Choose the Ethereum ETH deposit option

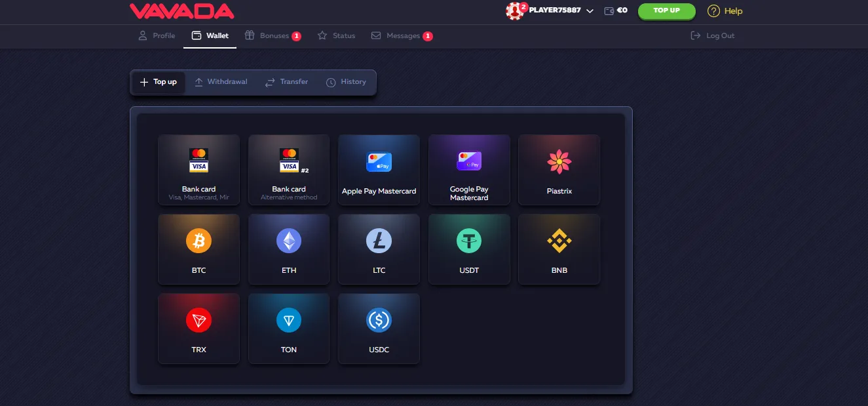pos(289,241)
